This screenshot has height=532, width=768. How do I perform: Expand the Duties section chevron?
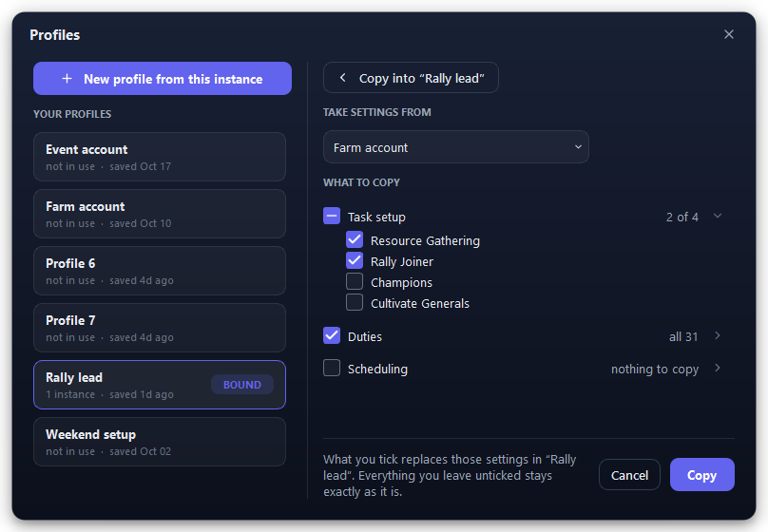[718, 335]
